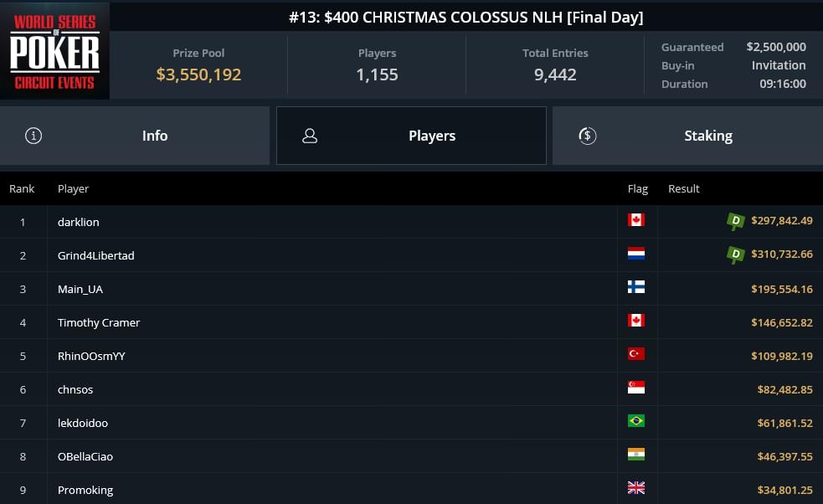The image size is (823, 504).
Task: Click the Staking tab dollar icon
Action: click(588, 136)
